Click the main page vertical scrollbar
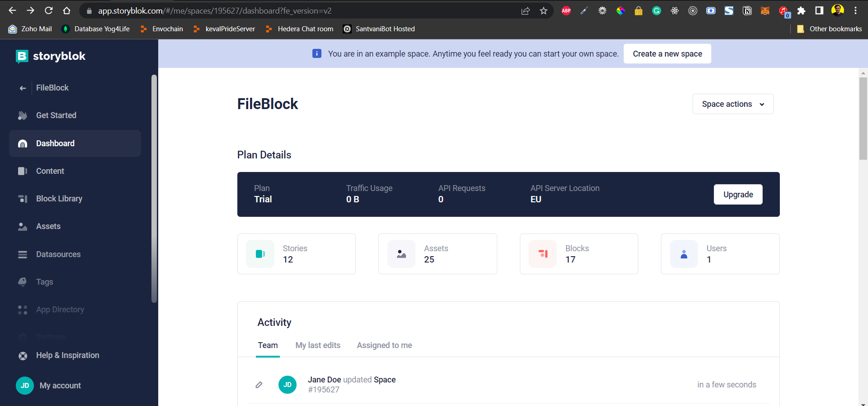868x406 pixels. tap(863, 119)
